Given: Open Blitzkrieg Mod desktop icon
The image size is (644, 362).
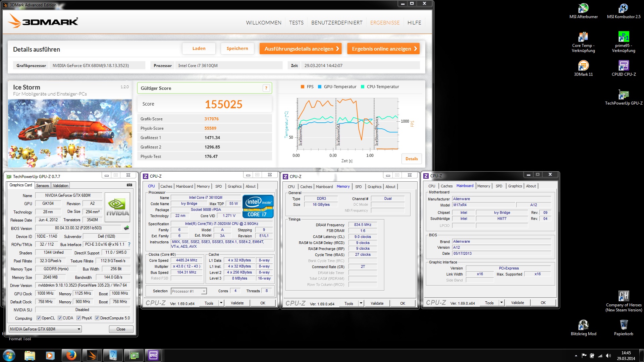Looking at the screenshot, I should tap(583, 328).
